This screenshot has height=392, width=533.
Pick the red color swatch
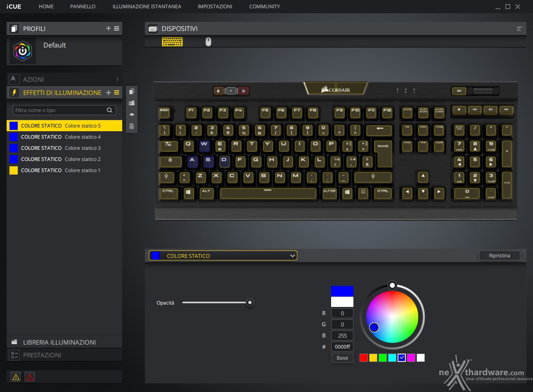[364, 358]
